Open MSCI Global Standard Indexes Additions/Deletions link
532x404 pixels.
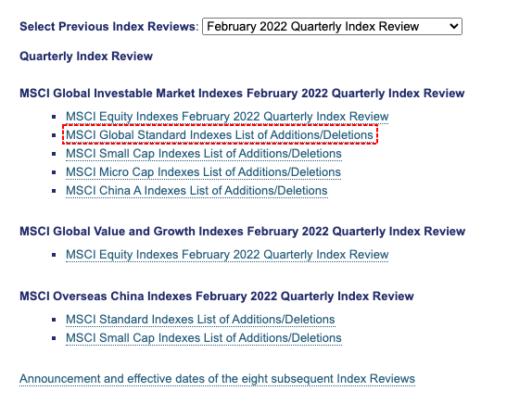[x=220, y=135]
